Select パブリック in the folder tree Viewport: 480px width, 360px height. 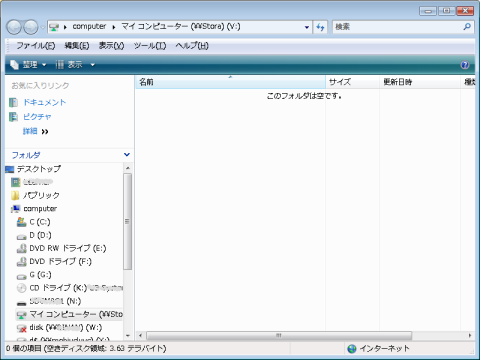point(41,195)
